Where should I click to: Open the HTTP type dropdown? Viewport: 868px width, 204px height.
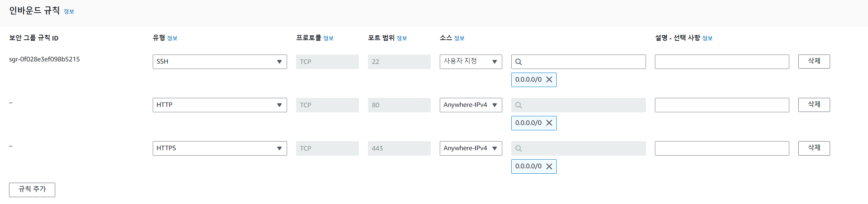(x=220, y=105)
